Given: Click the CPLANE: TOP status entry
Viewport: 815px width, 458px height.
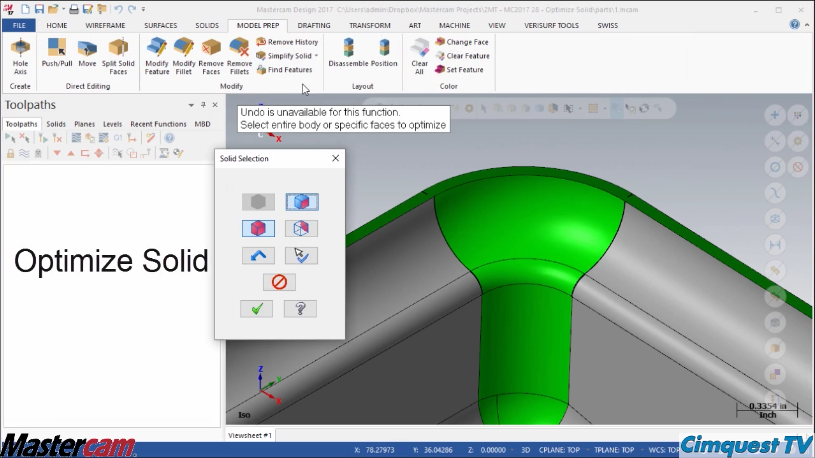Looking at the screenshot, I should pos(559,450).
